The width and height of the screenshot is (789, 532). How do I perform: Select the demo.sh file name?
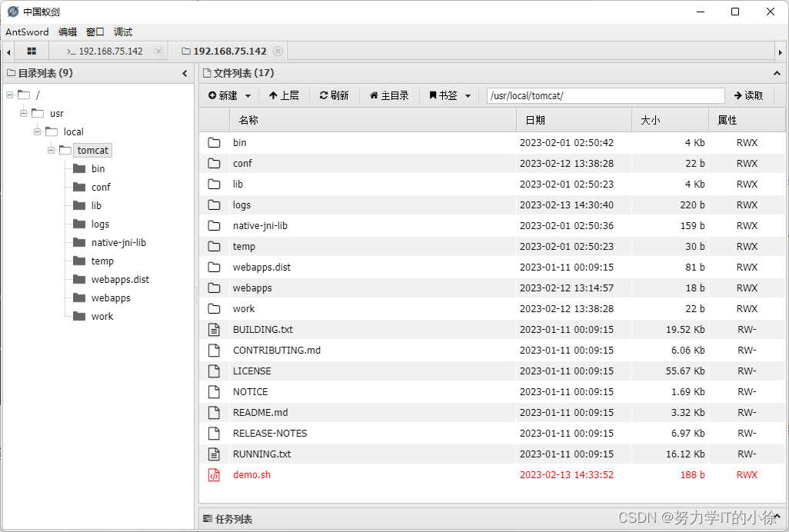(251, 474)
